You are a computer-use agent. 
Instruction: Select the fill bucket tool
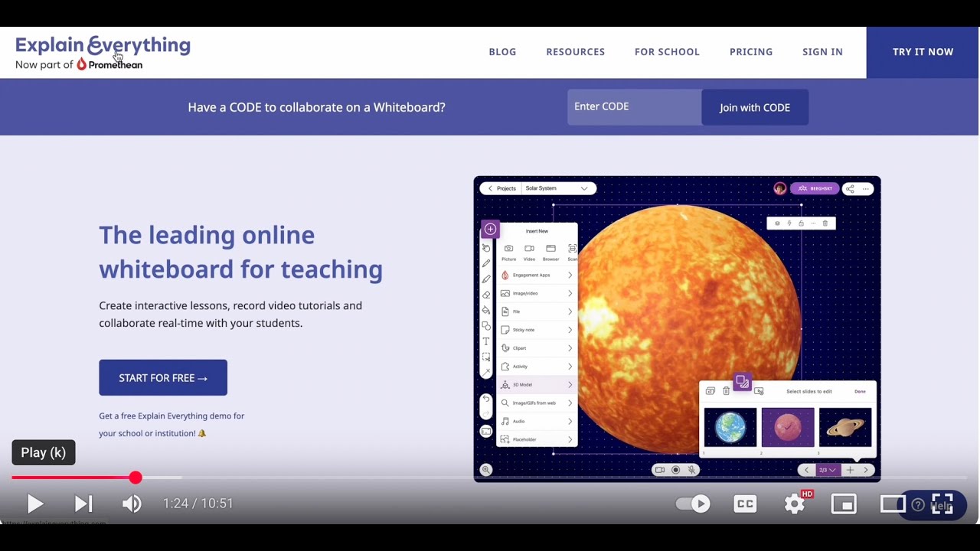[486, 310]
